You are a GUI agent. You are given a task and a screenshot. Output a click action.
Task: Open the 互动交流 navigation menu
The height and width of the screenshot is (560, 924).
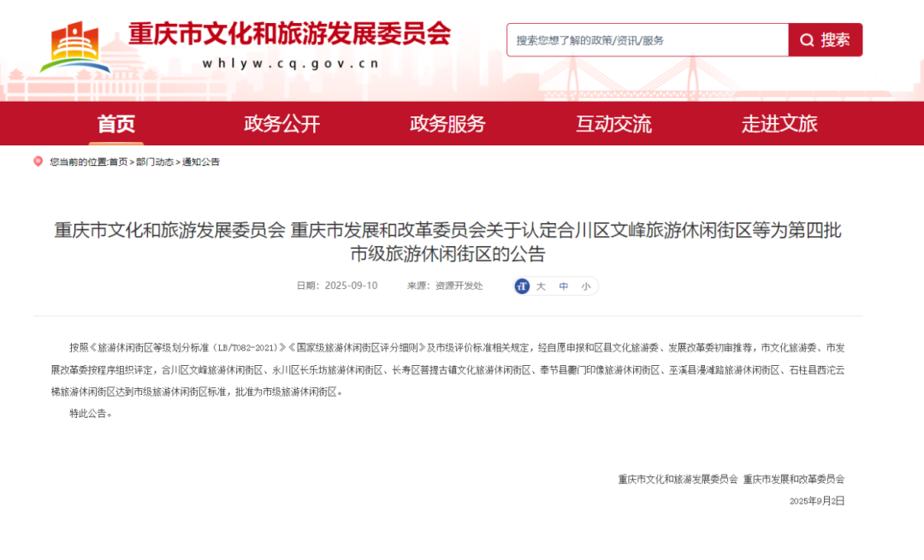[x=613, y=124]
